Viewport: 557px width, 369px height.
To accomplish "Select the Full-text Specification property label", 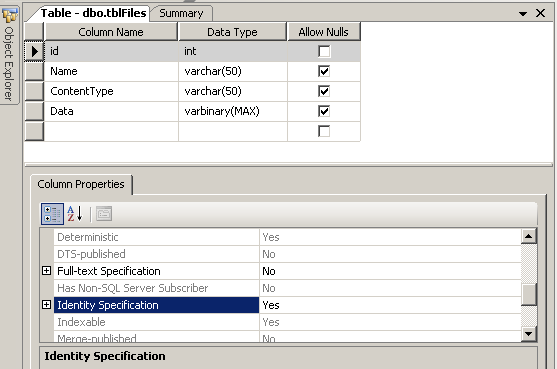I will click(156, 271).
